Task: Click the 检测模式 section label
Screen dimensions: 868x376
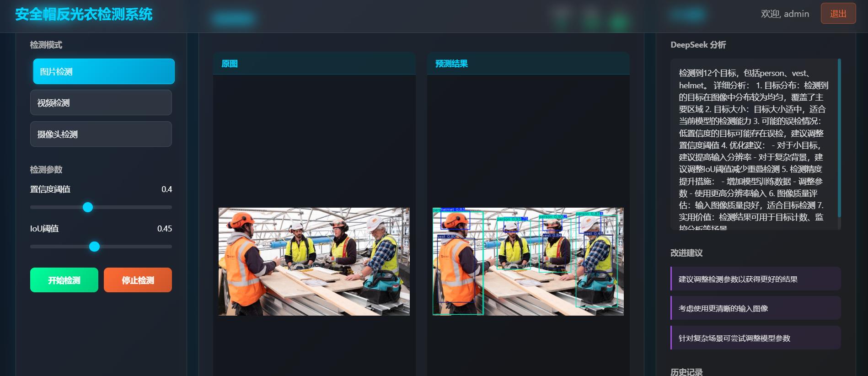Action: (x=46, y=45)
